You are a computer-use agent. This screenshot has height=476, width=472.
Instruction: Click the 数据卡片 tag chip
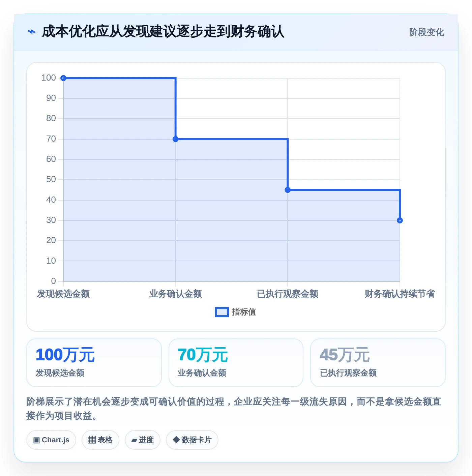(x=192, y=440)
